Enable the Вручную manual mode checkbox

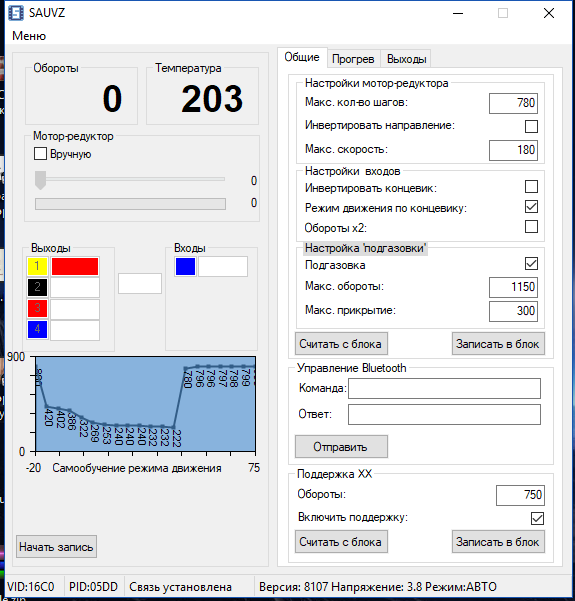[40, 154]
